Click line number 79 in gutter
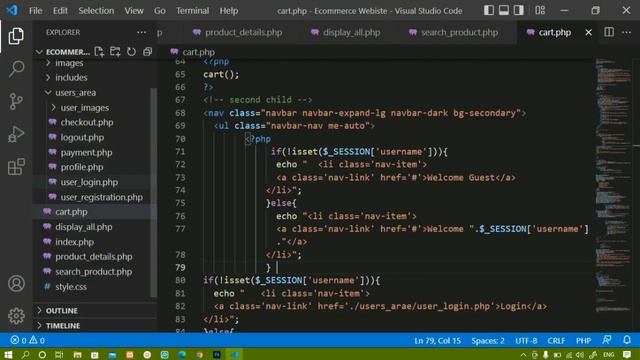The image size is (640, 360). click(x=180, y=267)
